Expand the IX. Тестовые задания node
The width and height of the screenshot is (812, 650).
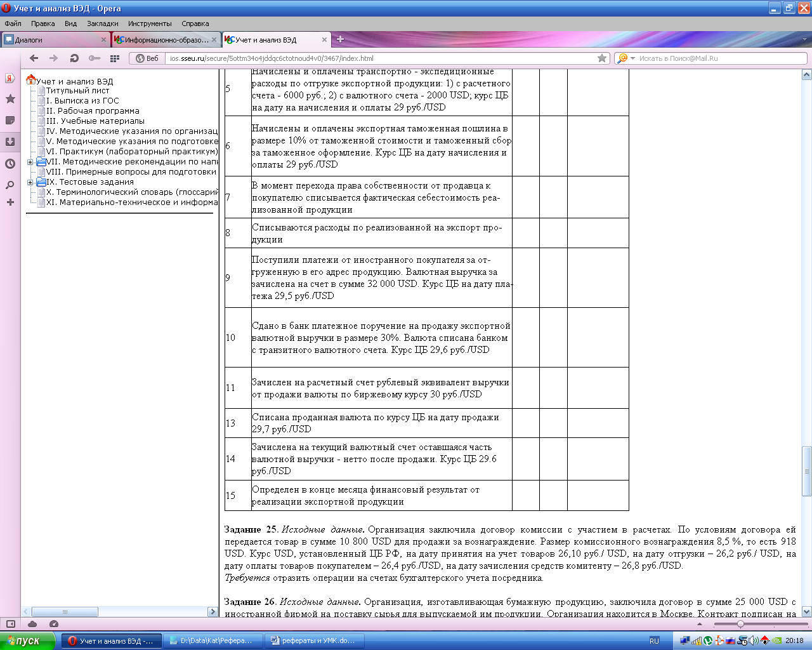[x=30, y=182]
